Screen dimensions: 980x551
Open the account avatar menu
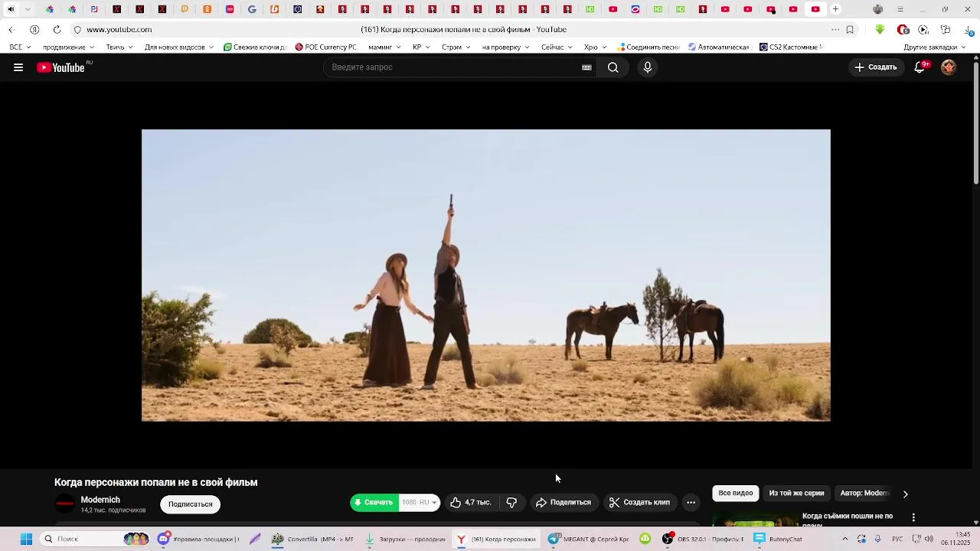949,67
